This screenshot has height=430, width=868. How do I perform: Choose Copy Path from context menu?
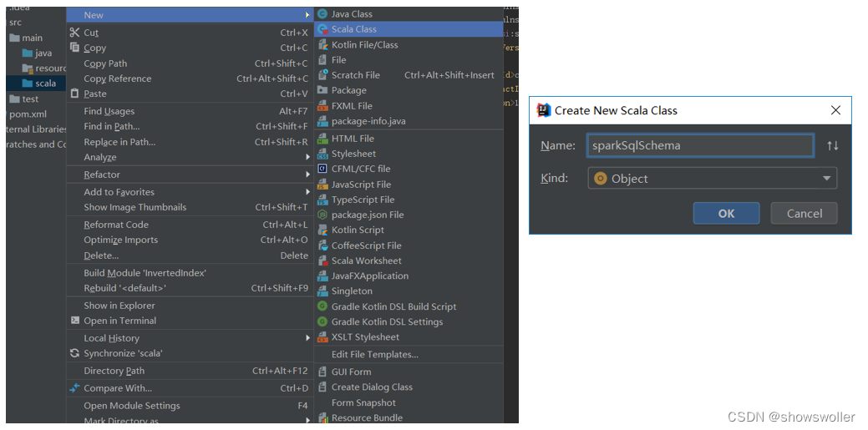pyautogui.click(x=190, y=63)
